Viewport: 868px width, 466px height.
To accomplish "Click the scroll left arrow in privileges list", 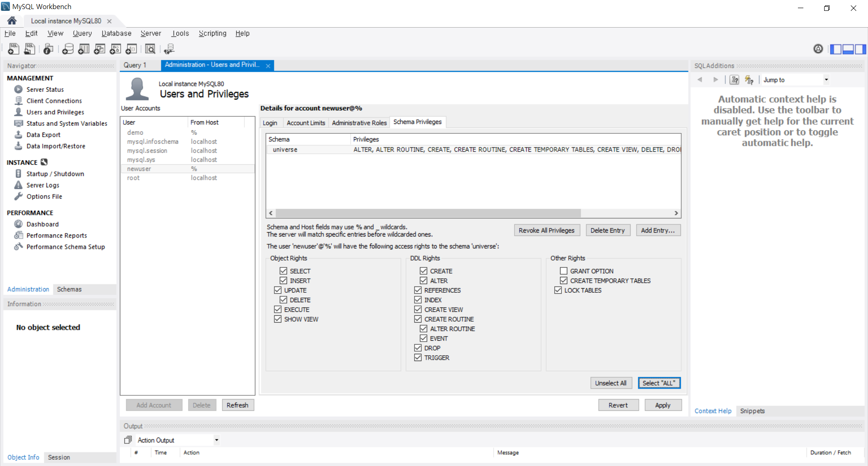I will 271,213.
